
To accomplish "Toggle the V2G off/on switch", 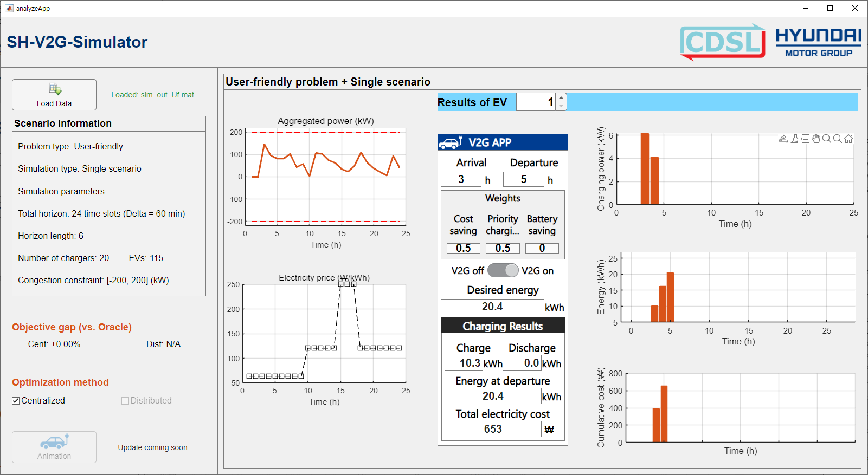I will click(x=503, y=270).
